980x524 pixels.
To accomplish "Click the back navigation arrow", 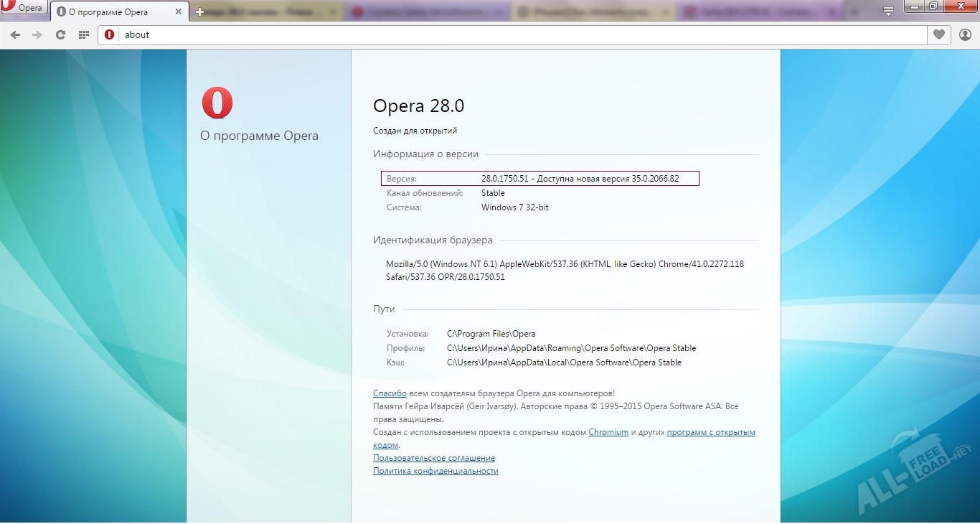I will pyautogui.click(x=15, y=34).
